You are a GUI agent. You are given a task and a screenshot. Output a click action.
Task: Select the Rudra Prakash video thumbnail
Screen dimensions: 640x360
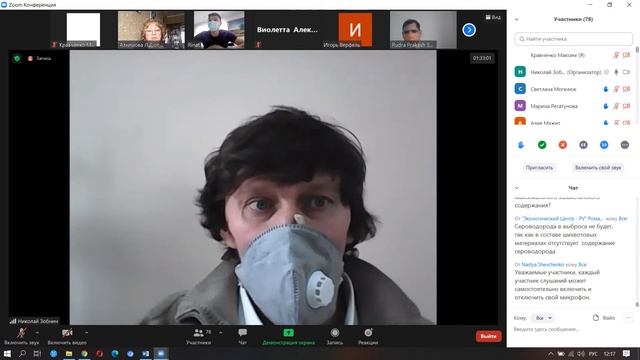(x=423, y=30)
